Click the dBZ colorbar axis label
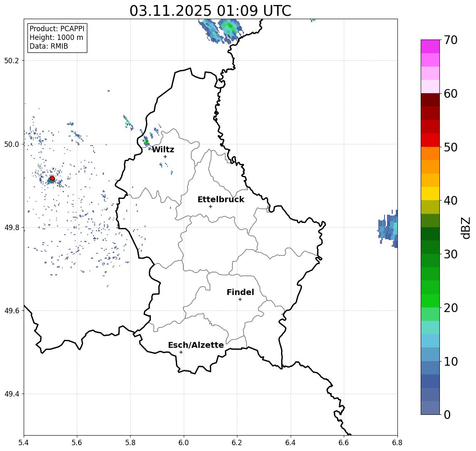The height and width of the screenshot is (451, 476). 466,227
